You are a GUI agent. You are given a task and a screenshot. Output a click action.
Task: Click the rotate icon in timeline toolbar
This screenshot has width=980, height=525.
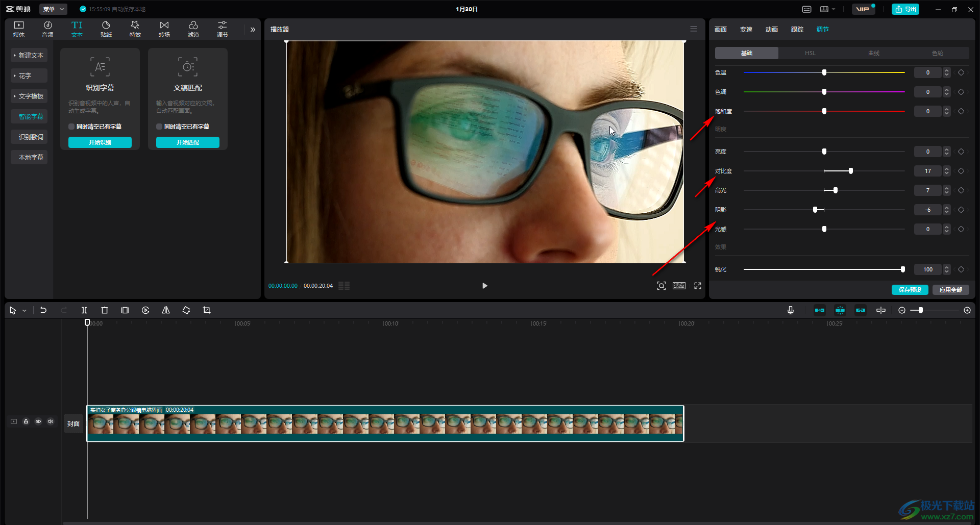186,310
